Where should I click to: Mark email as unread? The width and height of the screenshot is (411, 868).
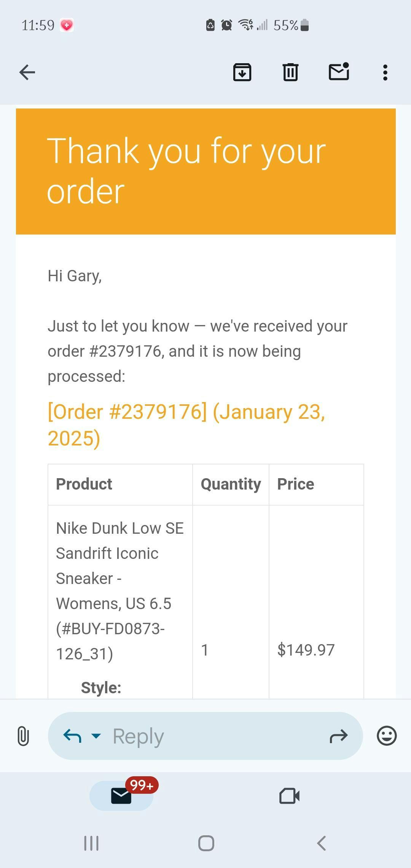point(339,72)
